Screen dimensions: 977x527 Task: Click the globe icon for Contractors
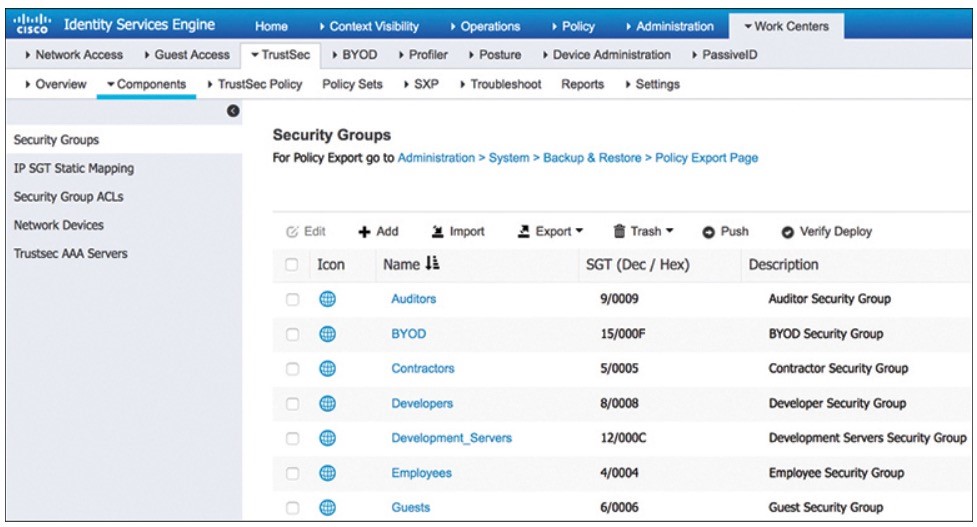[327, 369]
